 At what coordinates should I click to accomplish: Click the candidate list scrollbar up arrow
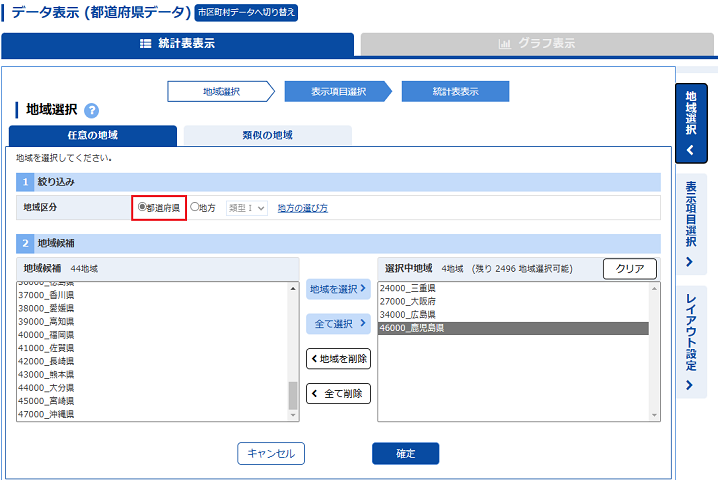click(x=293, y=289)
